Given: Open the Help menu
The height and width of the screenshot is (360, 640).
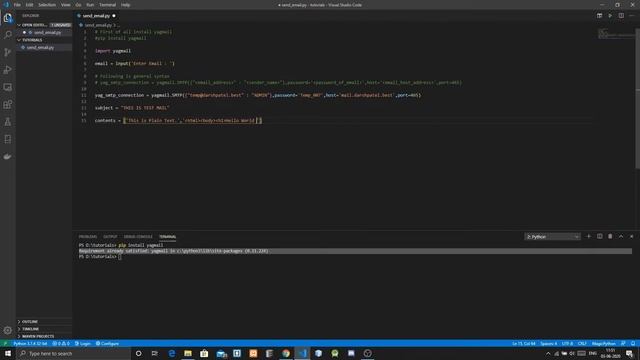Looking at the screenshot, I should [x=125, y=5].
